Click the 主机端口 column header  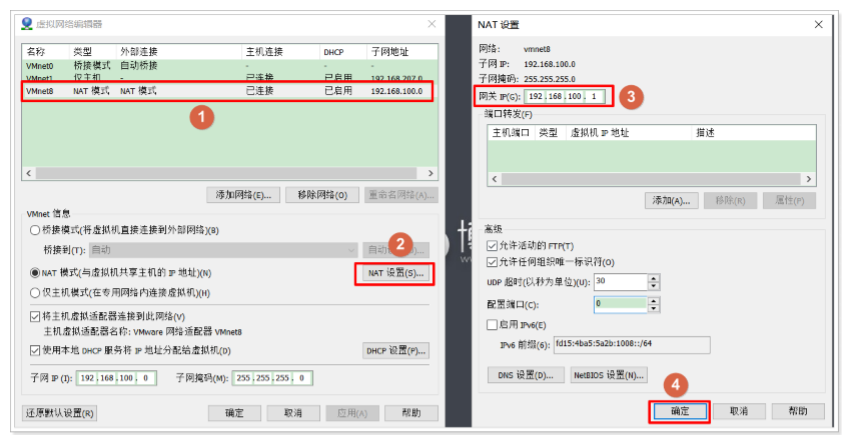[511, 133]
